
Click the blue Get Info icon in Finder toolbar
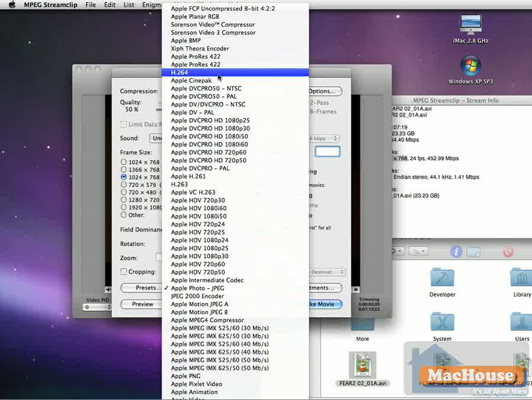point(456,251)
